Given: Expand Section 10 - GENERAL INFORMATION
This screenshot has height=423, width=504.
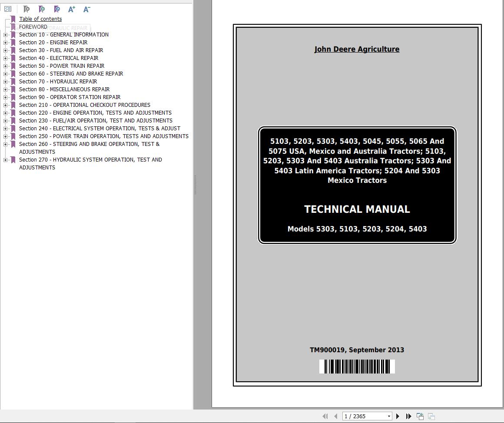Looking at the screenshot, I should tap(5, 35).
